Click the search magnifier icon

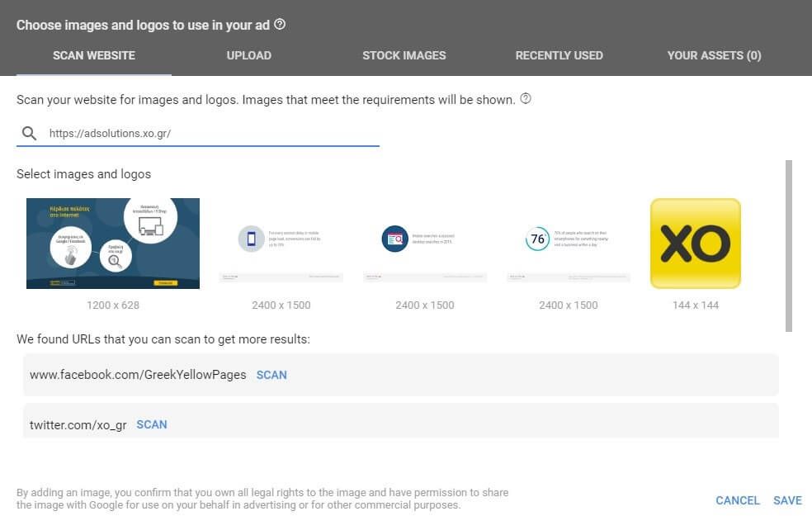29,133
